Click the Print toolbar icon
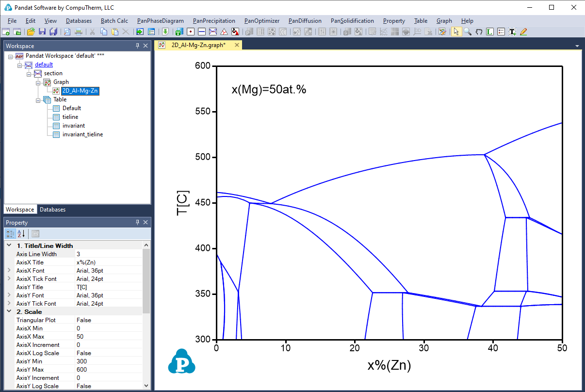Image resolution: width=585 pixels, height=392 pixels. 78,32
